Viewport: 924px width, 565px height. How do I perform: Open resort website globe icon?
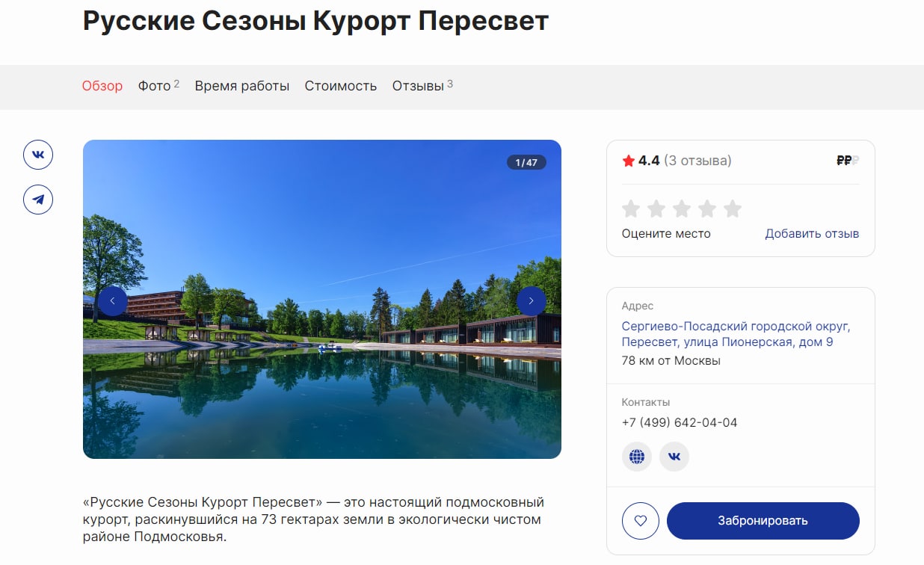(x=637, y=456)
